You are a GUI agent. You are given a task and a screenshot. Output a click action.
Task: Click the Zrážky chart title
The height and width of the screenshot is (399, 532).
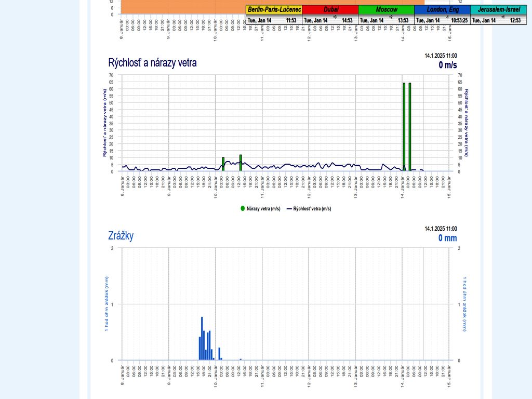click(121, 235)
